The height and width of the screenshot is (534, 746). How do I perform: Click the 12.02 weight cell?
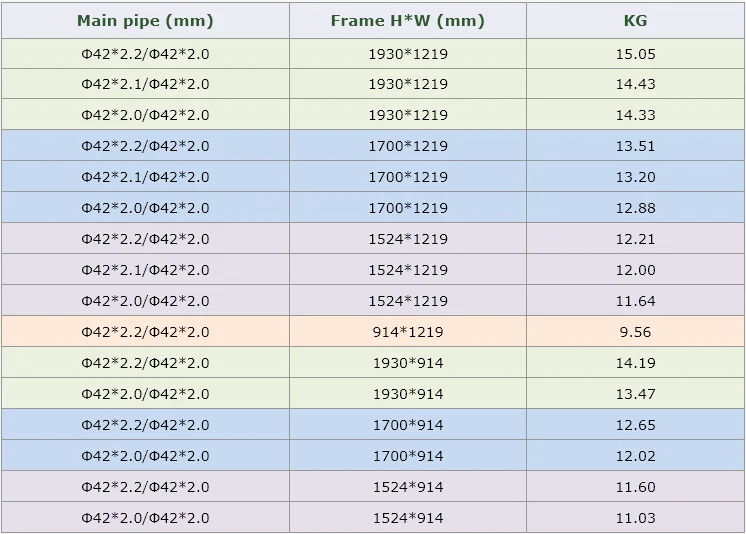(635, 456)
